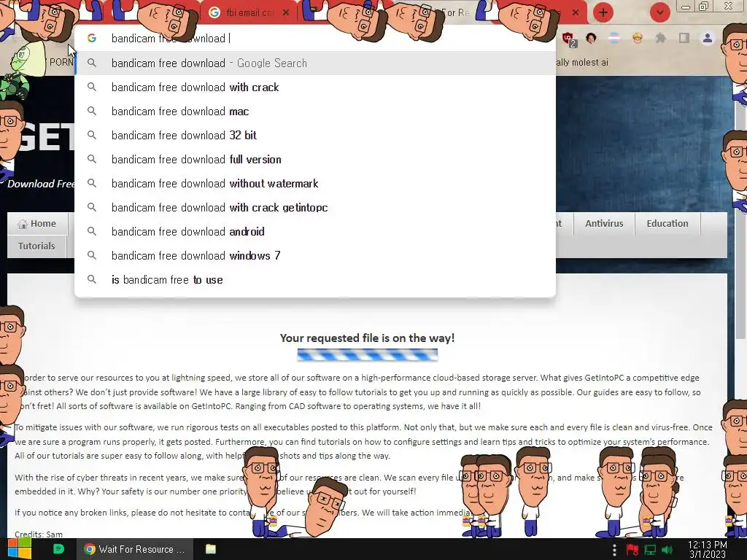The image size is (747, 560).
Task: Open the Antivirus category on the website
Action: pyautogui.click(x=604, y=223)
